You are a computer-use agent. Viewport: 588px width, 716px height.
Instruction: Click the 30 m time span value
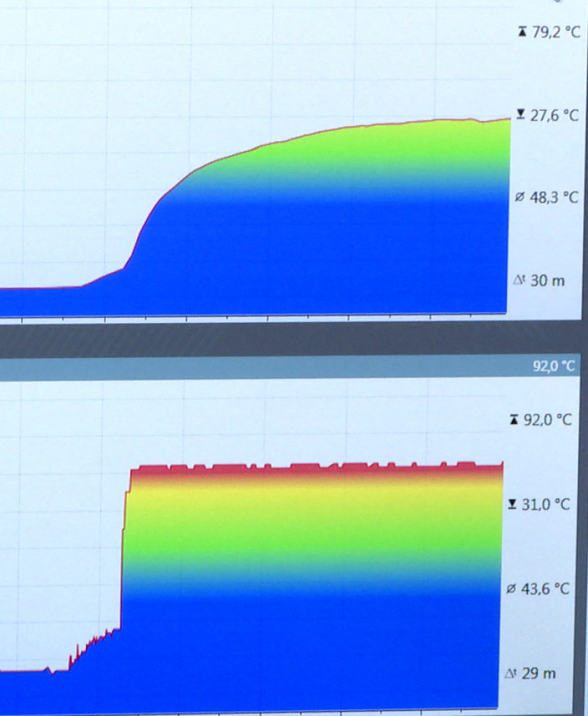pos(547,280)
